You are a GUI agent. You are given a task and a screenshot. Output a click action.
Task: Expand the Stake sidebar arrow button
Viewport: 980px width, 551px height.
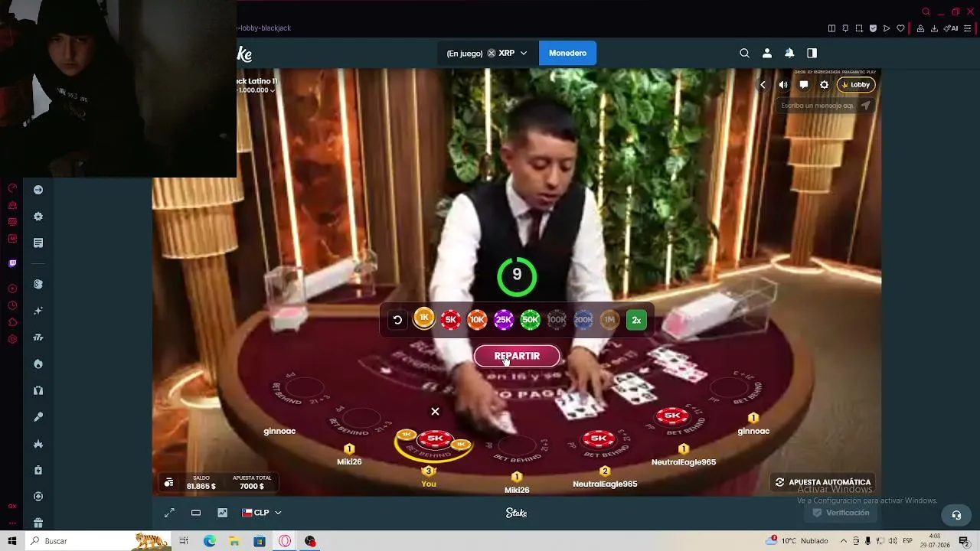(x=38, y=190)
